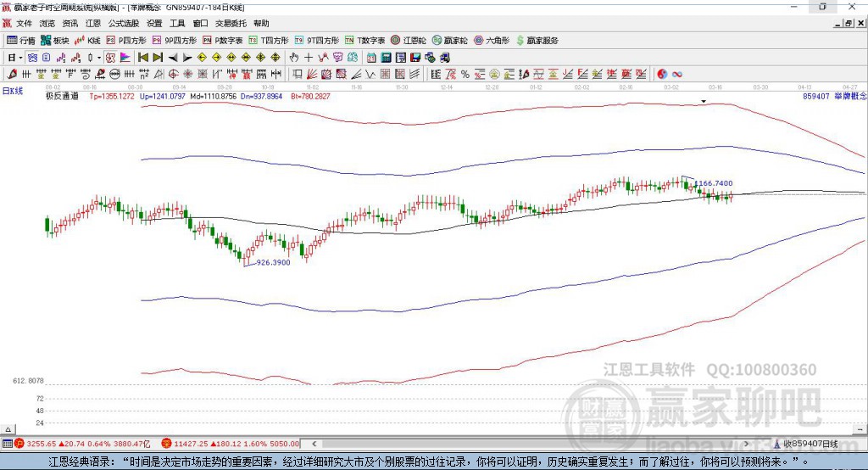This screenshot has height=470, width=868.
Task: Open the calculator icon
Action: click(386, 58)
